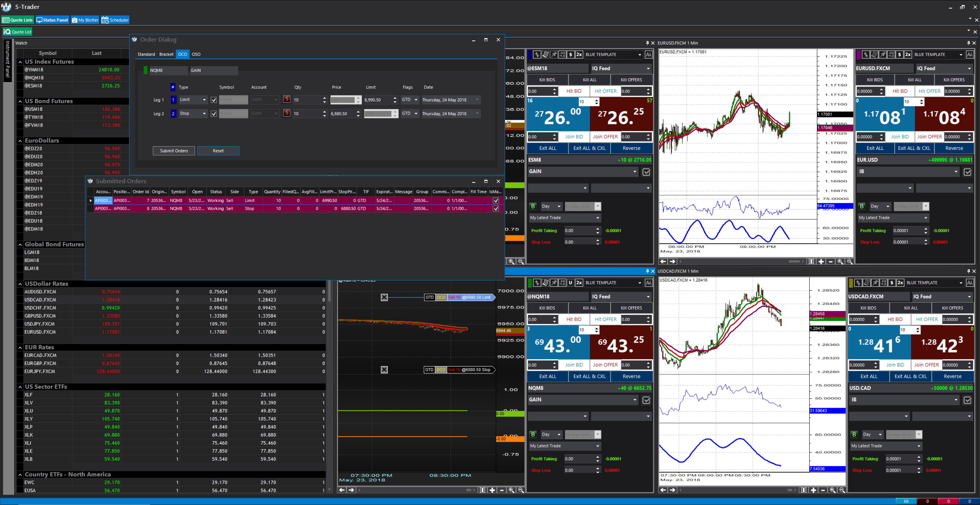This screenshot has width=980, height=505.
Task: Select the OCO tab in Order Dialog
Action: [183, 54]
